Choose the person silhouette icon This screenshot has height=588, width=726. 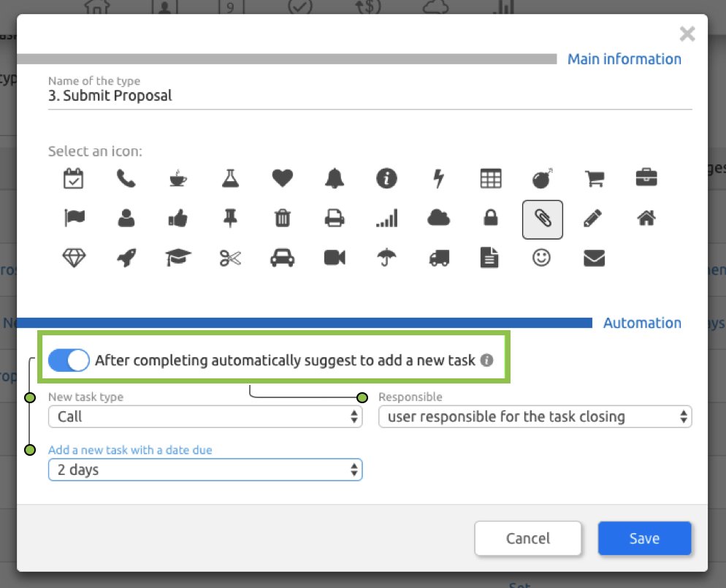pos(126,218)
